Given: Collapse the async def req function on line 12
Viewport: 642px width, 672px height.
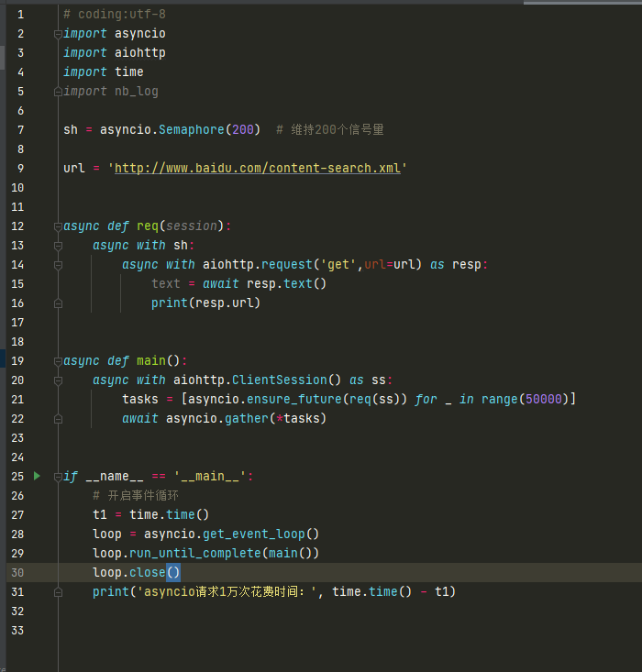Looking at the screenshot, I should pyautogui.click(x=59, y=226).
